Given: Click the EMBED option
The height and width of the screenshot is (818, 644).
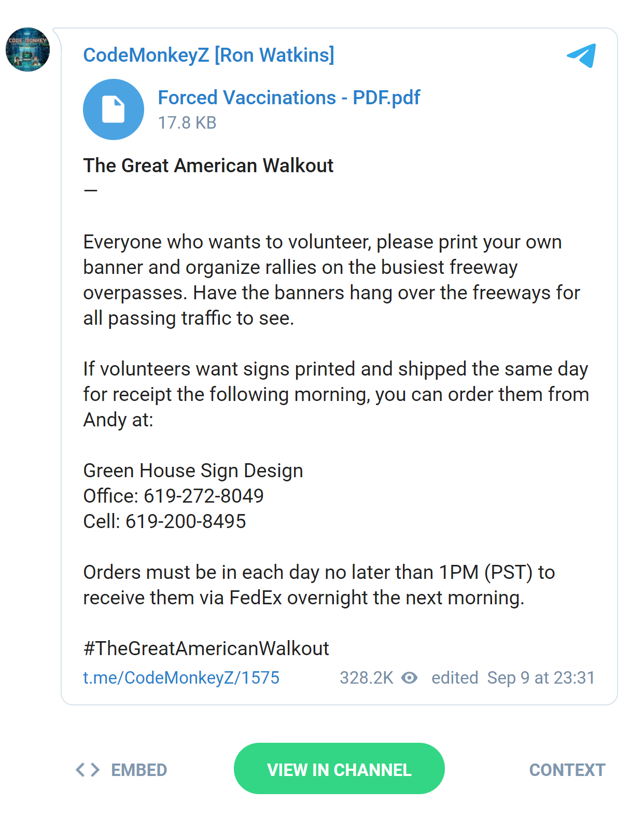Looking at the screenshot, I should pyautogui.click(x=139, y=770).
